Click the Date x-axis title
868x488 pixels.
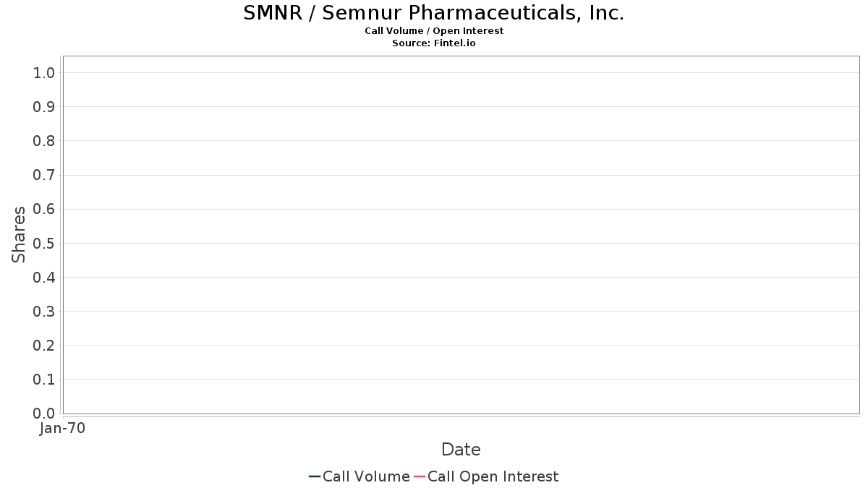[461, 450]
